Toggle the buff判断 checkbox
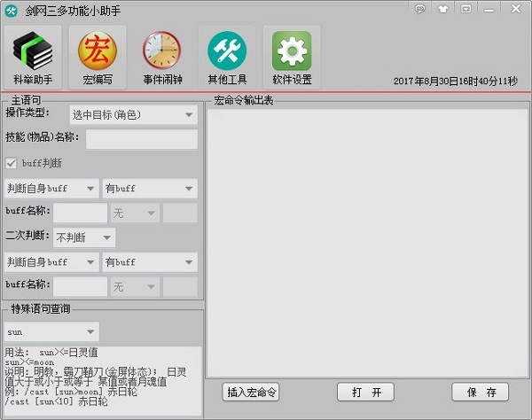Image resolution: width=532 pixels, height=420 pixels. point(12,163)
